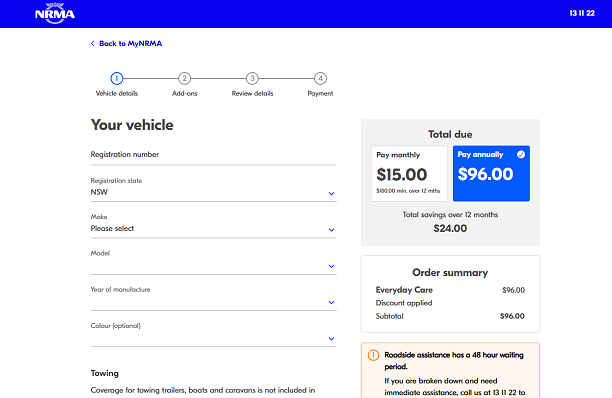Click the Discount applied text
This screenshot has width=612, height=398.
coord(404,303)
